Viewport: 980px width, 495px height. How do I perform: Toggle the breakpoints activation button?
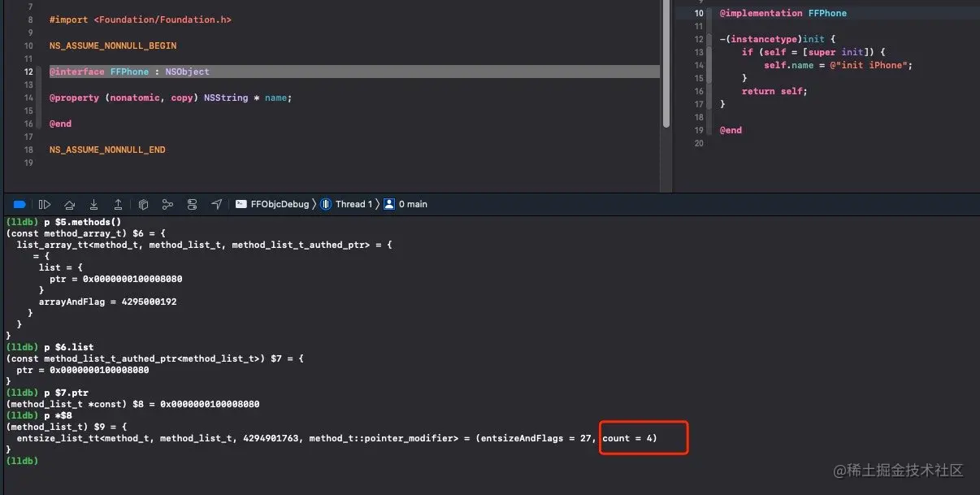click(x=20, y=204)
